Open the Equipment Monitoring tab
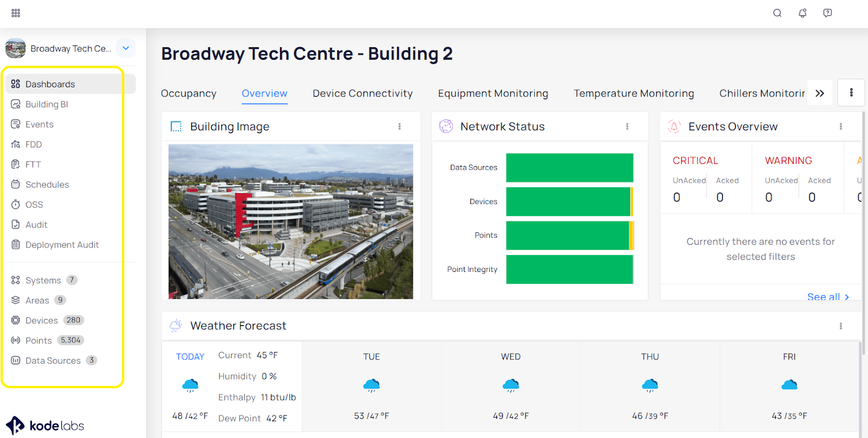 (x=493, y=93)
